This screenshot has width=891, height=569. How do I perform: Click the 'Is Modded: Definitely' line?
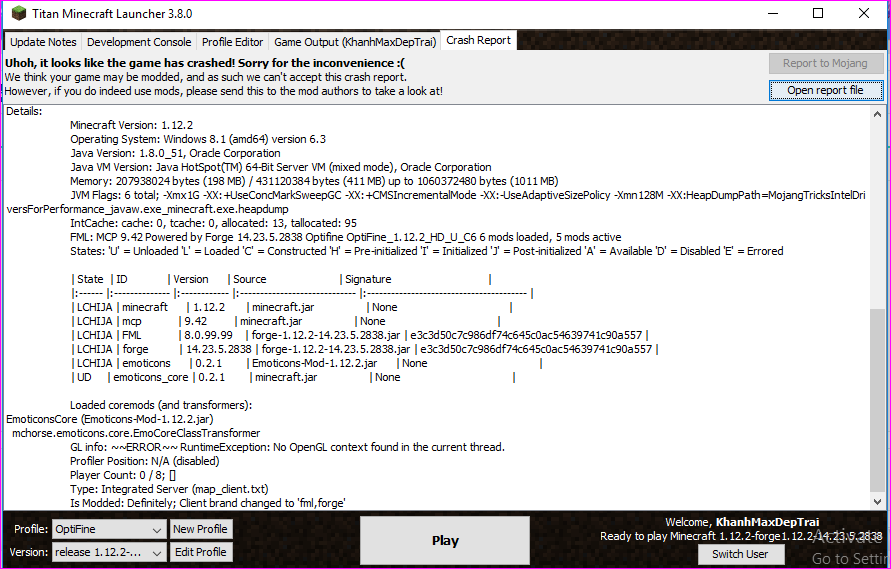(x=208, y=503)
